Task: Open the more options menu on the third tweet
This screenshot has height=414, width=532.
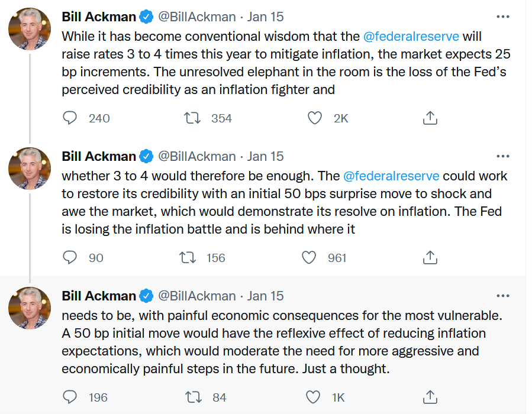Action: point(502,296)
